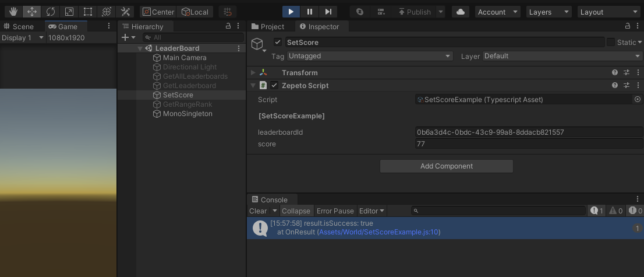The height and width of the screenshot is (277, 644).
Task: Select the Move tool
Action: (x=31, y=12)
